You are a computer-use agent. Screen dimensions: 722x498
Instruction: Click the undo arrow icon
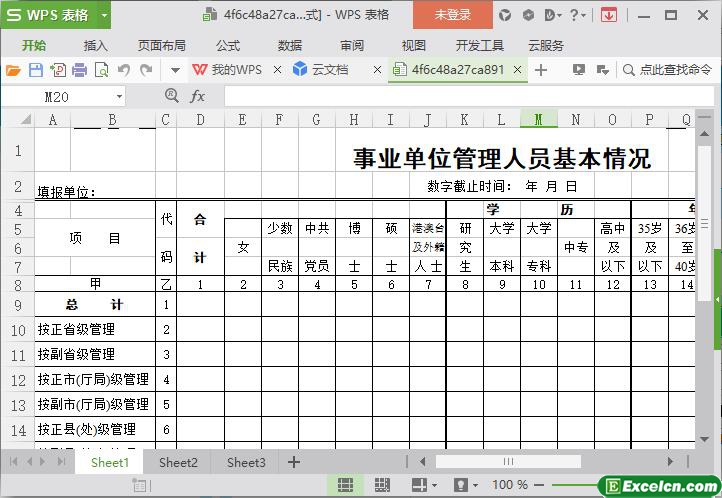[124, 70]
